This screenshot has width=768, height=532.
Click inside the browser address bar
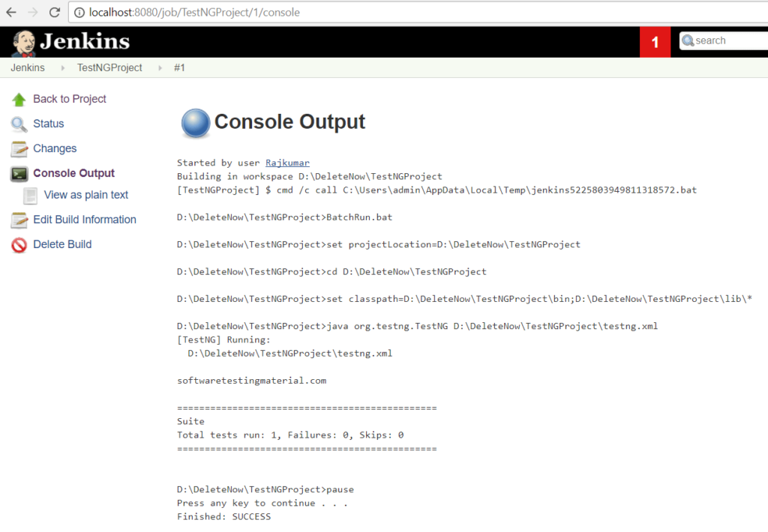[225, 12]
